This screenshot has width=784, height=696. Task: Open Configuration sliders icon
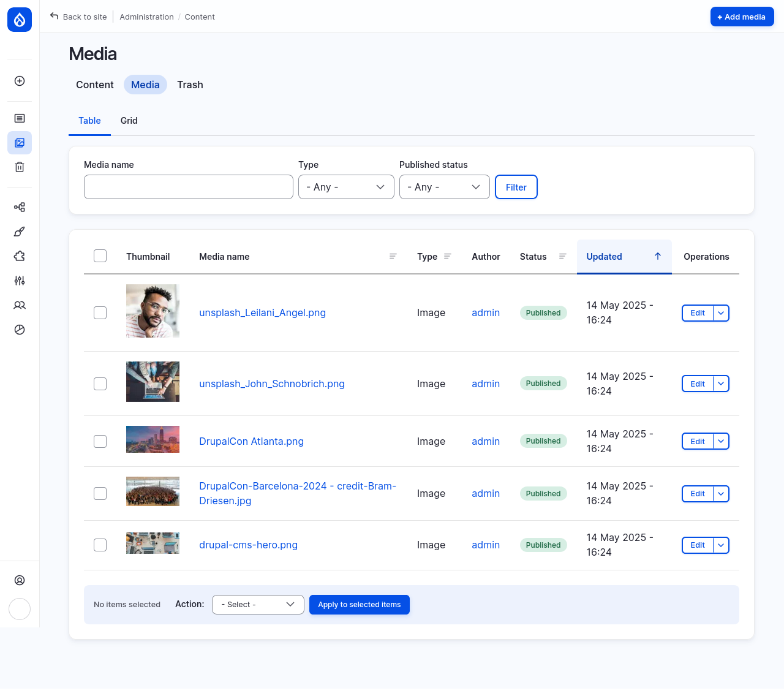(19, 281)
